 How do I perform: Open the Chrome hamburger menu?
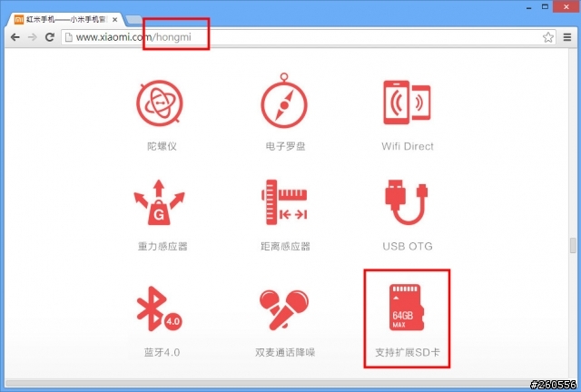[566, 37]
